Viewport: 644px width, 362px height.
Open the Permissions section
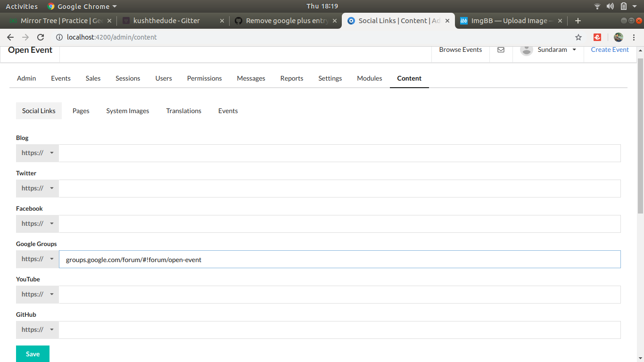click(204, 78)
